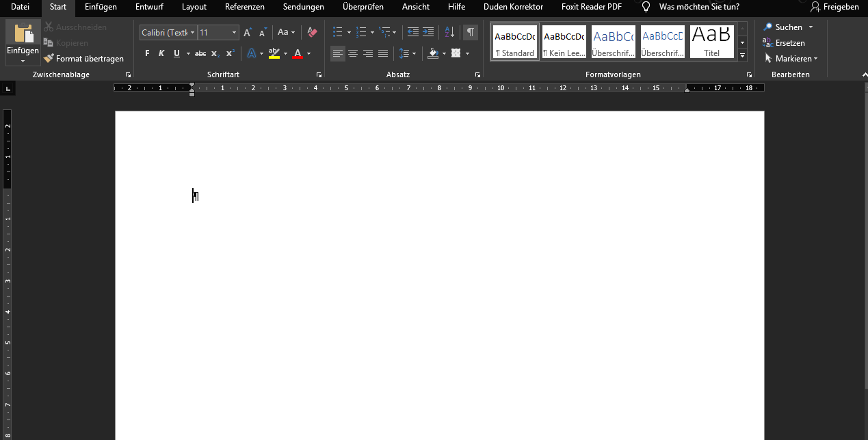Apply the yellow text highlight color
The width and height of the screenshot is (868, 440).
click(274, 53)
